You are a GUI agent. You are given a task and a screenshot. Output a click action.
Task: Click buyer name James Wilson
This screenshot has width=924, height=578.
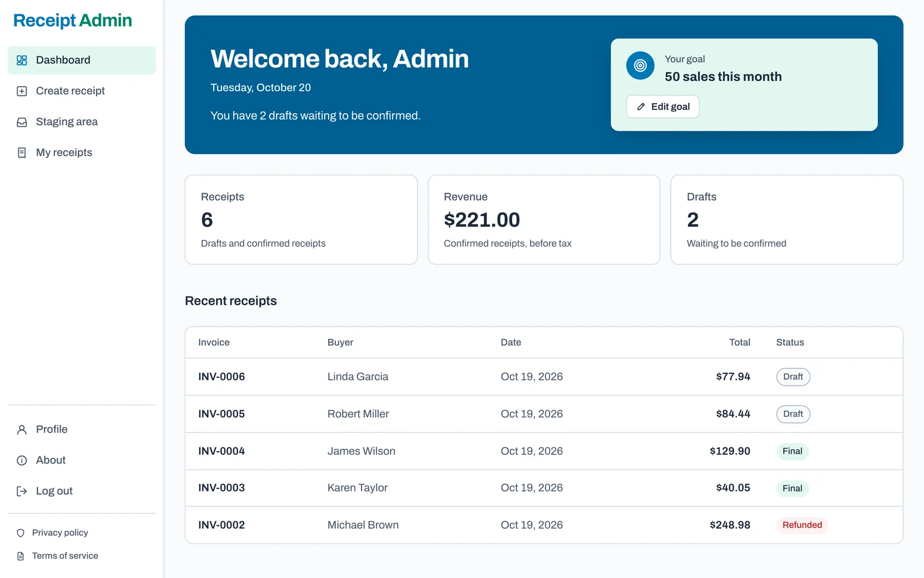pyautogui.click(x=362, y=451)
